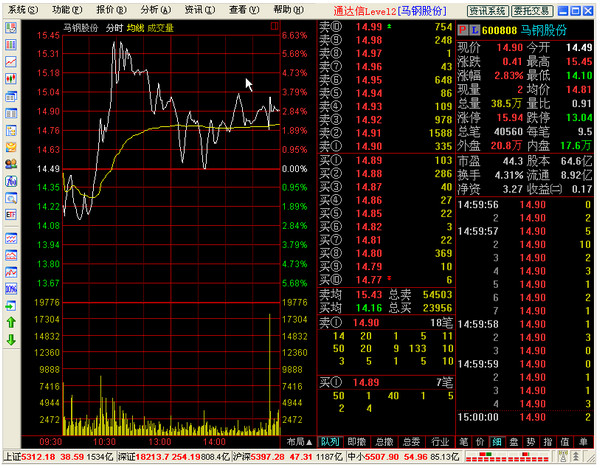Image resolution: width=600 pixels, height=468 pixels.
Task: Click the 买① 14.89 order book row
Action: [386, 160]
